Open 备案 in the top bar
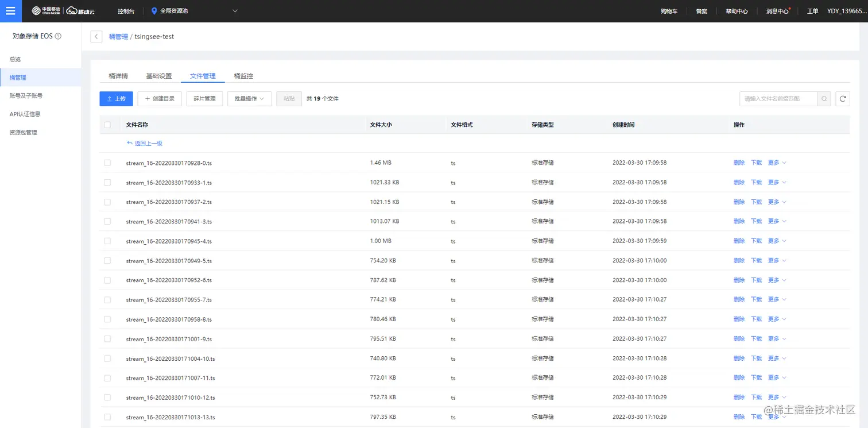 (x=702, y=11)
